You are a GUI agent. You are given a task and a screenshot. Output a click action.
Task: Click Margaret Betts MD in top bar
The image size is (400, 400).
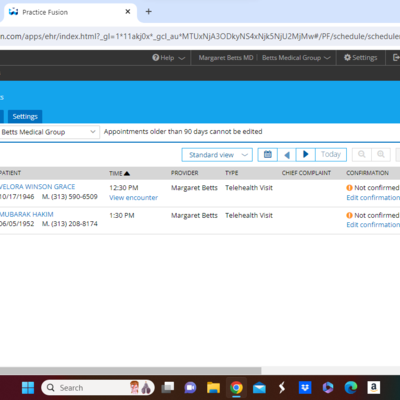pyautogui.click(x=226, y=58)
